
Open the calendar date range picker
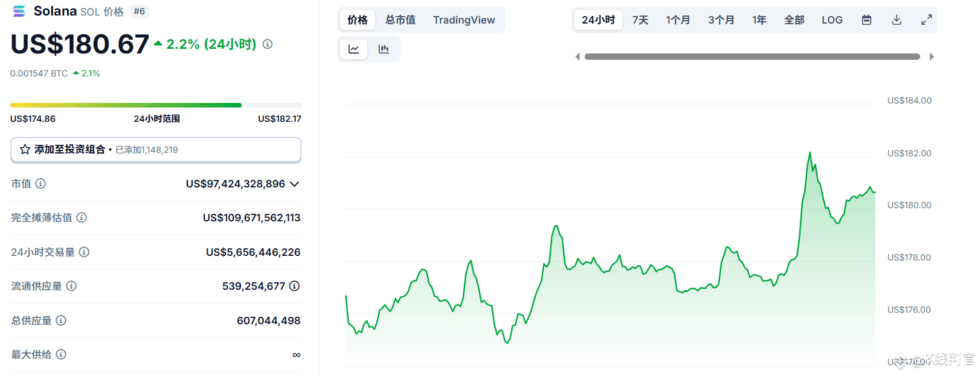coord(867,20)
